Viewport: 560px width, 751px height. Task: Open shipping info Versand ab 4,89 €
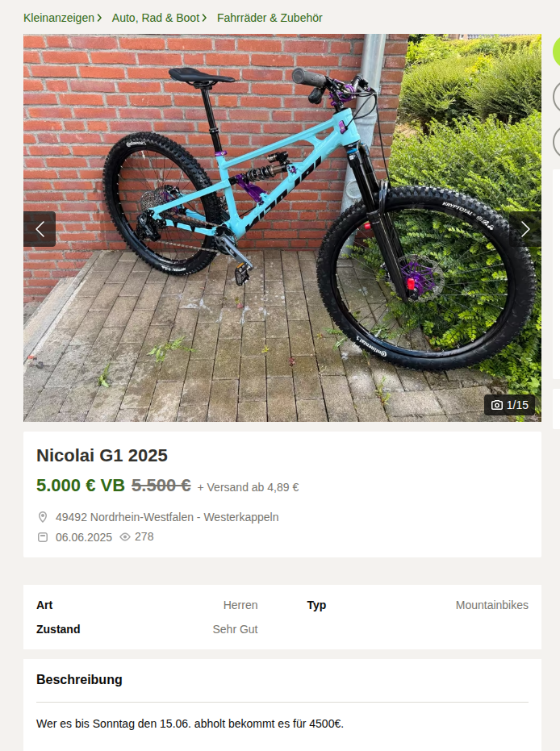click(249, 487)
